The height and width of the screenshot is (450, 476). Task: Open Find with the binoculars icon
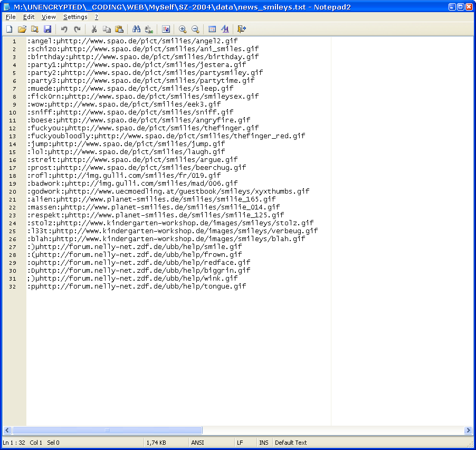click(x=136, y=29)
